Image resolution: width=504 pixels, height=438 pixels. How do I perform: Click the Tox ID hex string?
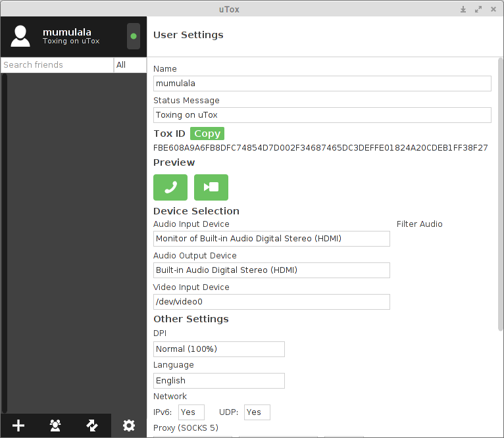(x=320, y=148)
